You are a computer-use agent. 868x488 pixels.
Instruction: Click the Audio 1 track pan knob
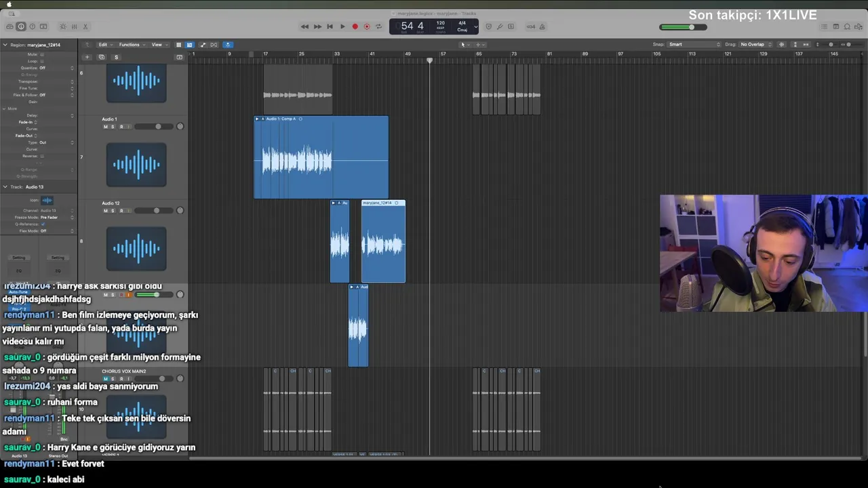(180, 126)
